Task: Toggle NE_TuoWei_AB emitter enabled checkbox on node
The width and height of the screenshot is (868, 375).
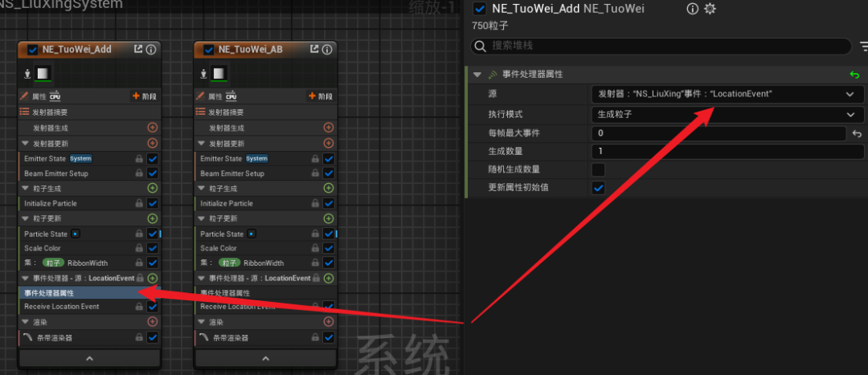Action: (x=209, y=49)
